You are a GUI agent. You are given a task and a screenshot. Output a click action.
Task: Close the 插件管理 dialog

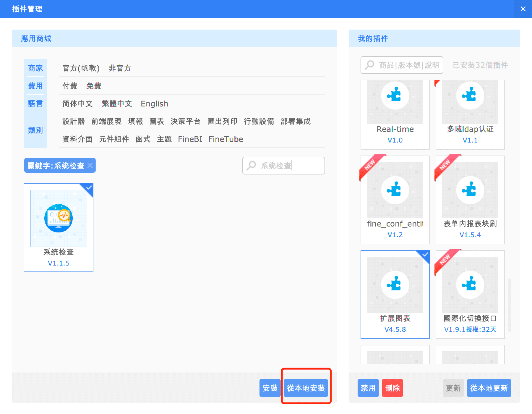point(523,9)
